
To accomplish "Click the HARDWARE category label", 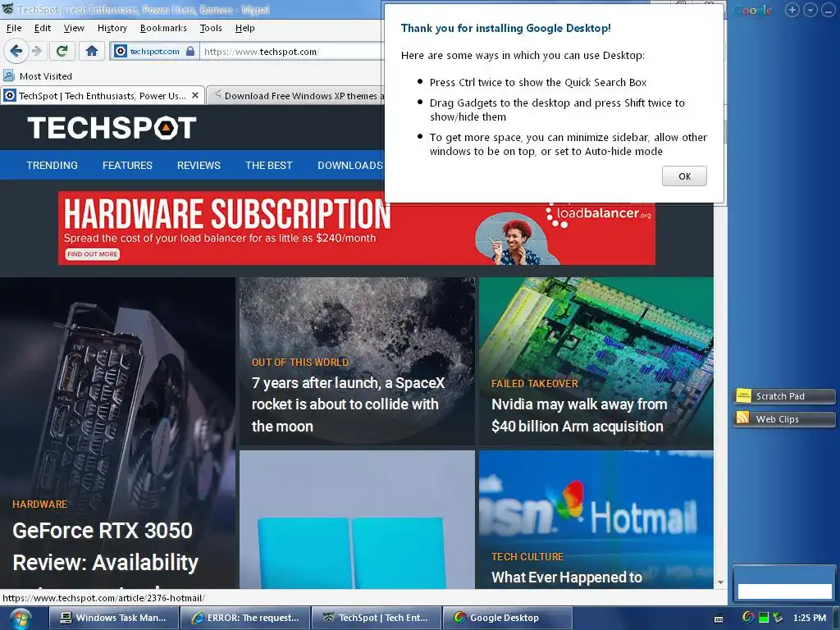I will tap(39, 504).
